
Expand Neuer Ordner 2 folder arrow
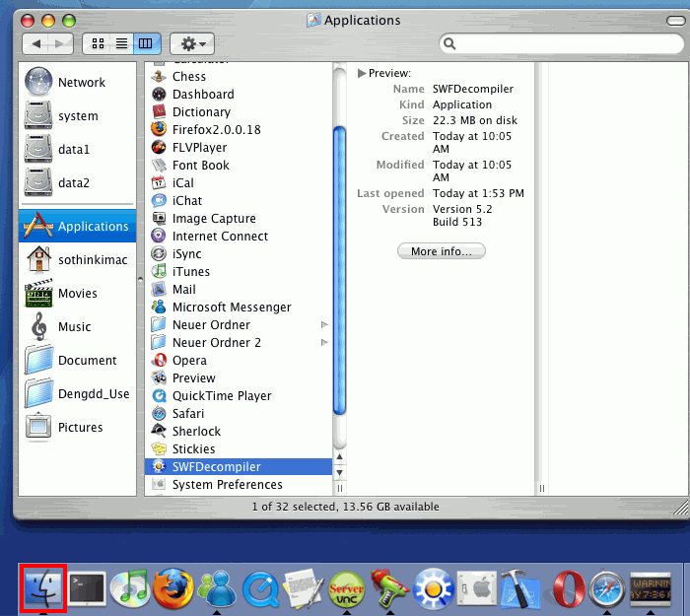pos(324,342)
